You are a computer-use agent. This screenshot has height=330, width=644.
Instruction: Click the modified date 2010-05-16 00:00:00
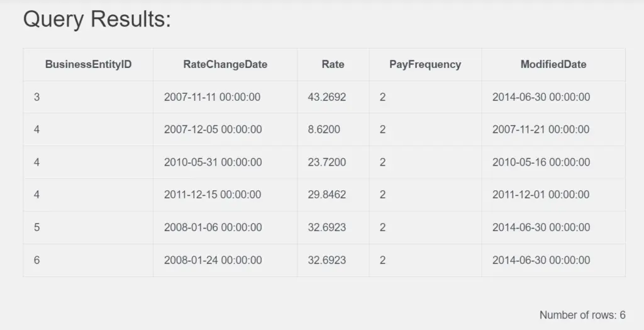[x=541, y=162]
